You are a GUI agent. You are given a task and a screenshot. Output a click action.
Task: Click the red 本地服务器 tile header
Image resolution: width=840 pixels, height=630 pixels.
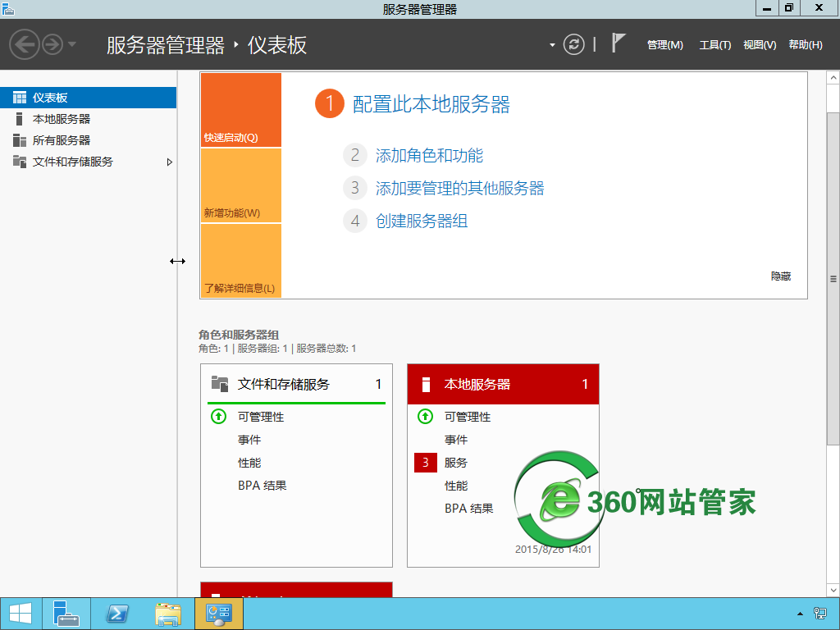coord(503,384)
